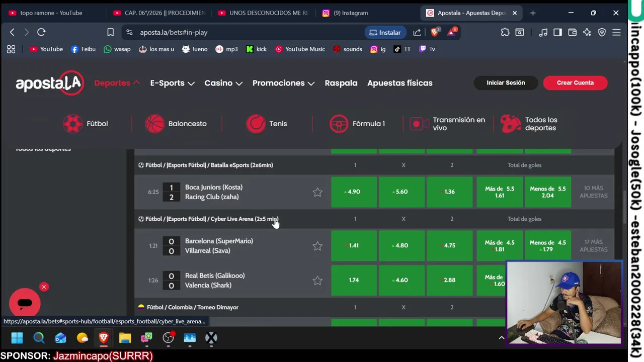Open Apuestas físicas page
Image resolution: width=644 pixels, height=362 pixels.
coord(400,83)
